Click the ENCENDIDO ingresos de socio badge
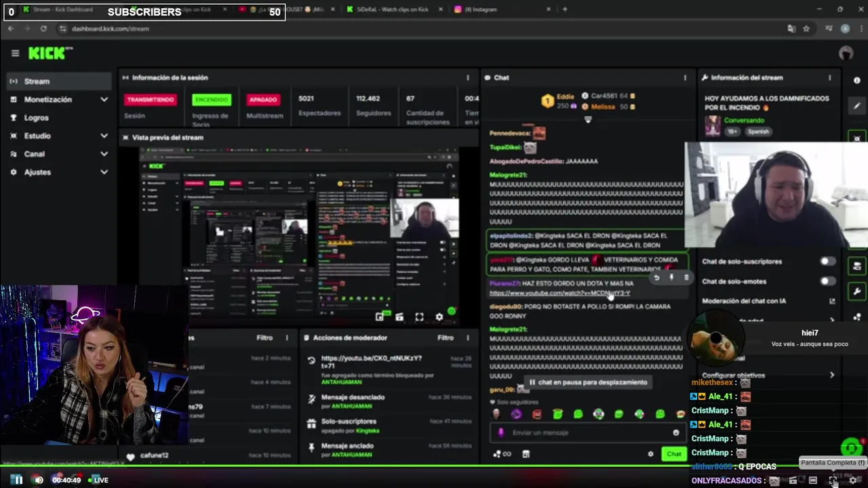 coord(212,100)
